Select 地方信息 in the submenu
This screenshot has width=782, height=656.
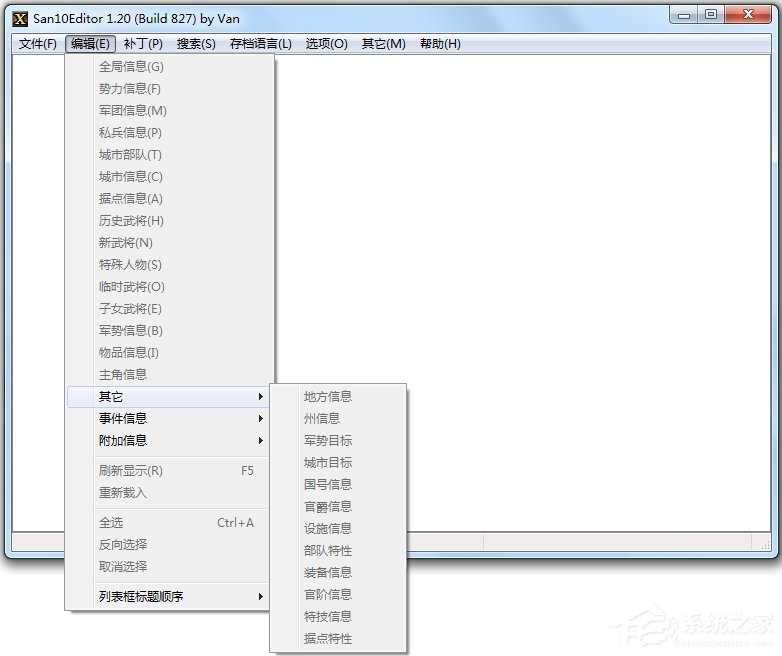pyautogui.click(x=338, y=397)
